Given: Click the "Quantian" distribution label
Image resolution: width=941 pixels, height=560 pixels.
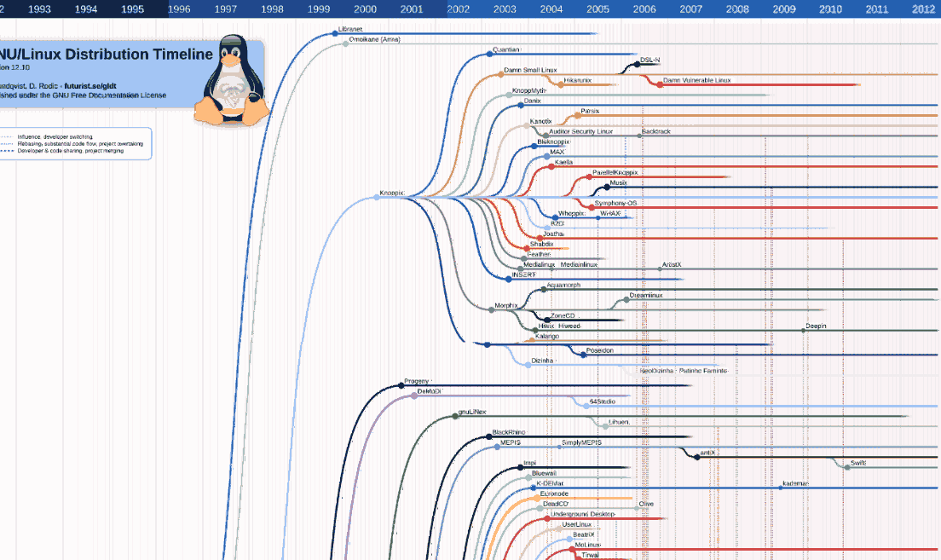Looking at the screenshot, I should (506, 49).
